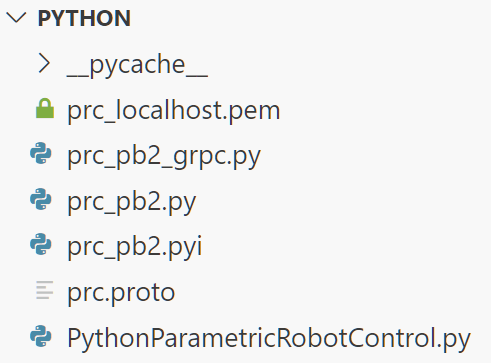Click the Python icon of PythonParametricRobotControl.py
491x363 pixels.
tap(41, 336)
